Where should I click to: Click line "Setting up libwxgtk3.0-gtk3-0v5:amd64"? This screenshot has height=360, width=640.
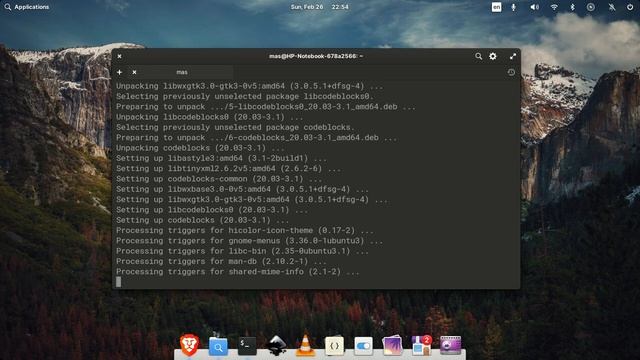click(x=252, y=200)
